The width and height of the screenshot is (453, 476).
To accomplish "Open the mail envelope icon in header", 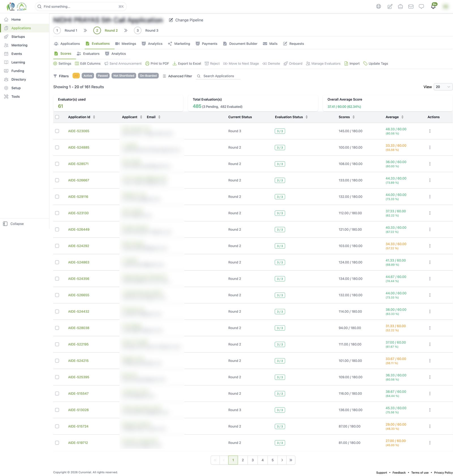I will [411, 7].
